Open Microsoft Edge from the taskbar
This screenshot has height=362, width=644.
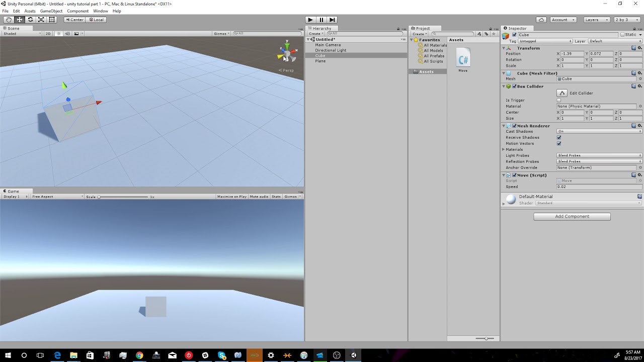tap(57, 355)
